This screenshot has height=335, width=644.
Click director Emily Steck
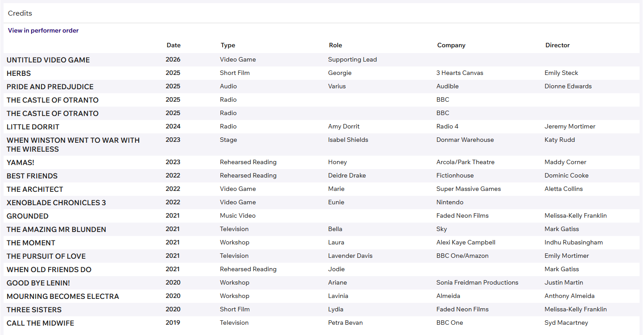click(561, 73)
